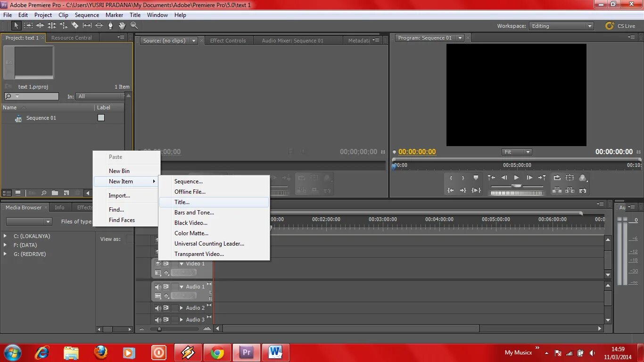The width and height of the screenshot is (644, 362).
Task: Select the Selection arrow tool
Action: click(16, 25)
